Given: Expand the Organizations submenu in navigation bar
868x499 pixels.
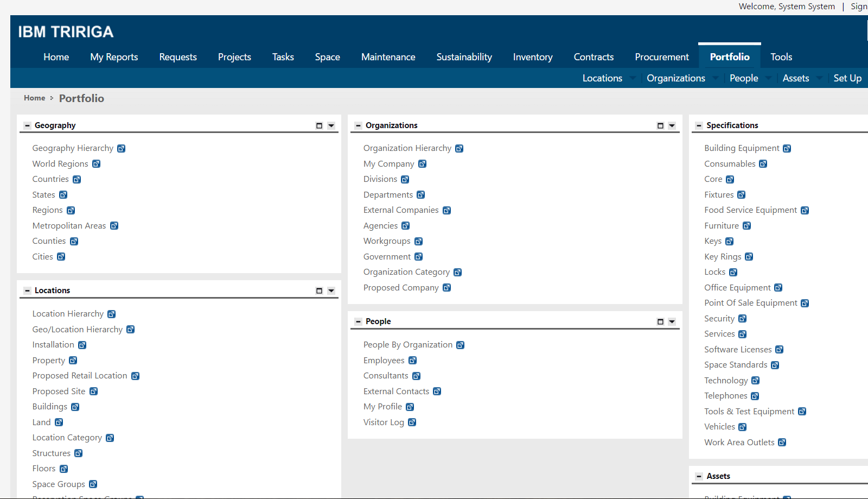Looking at the screenshot, I should coord(716,78).
